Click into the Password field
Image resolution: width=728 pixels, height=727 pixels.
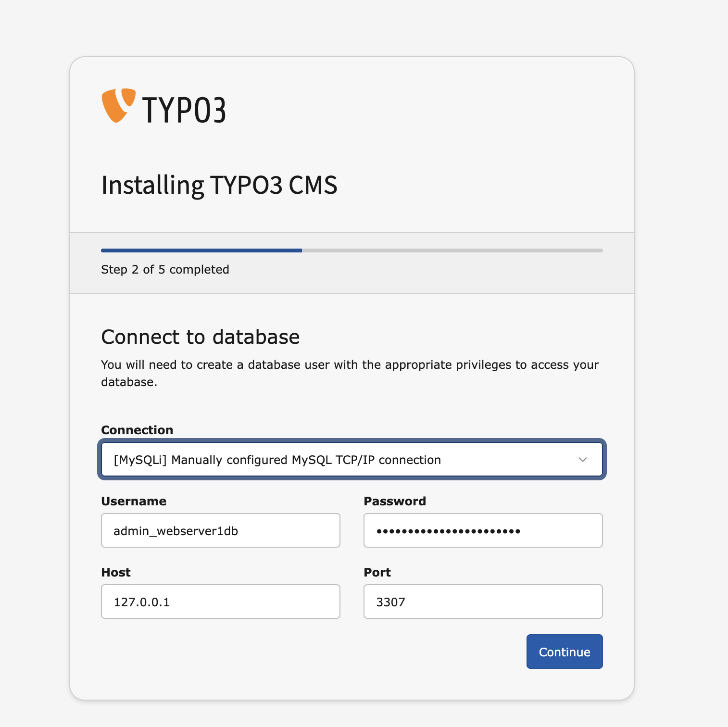[x=483, y=530]
